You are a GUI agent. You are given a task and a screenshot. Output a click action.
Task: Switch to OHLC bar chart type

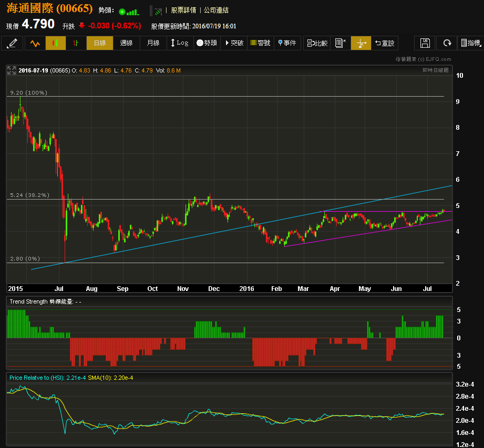[76, 43]
